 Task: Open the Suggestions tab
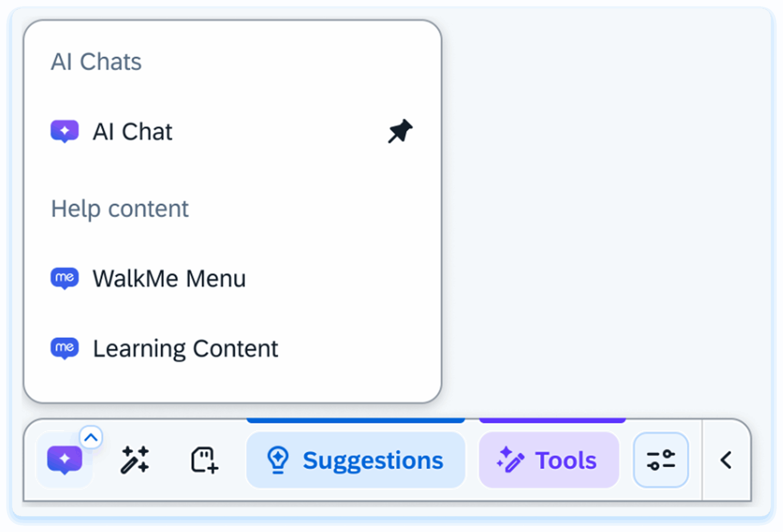point(355,460)
